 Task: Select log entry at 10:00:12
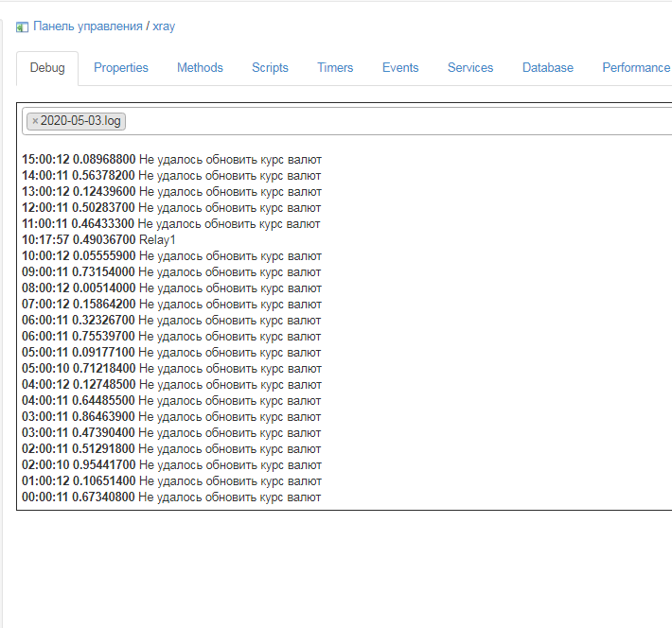171,255
